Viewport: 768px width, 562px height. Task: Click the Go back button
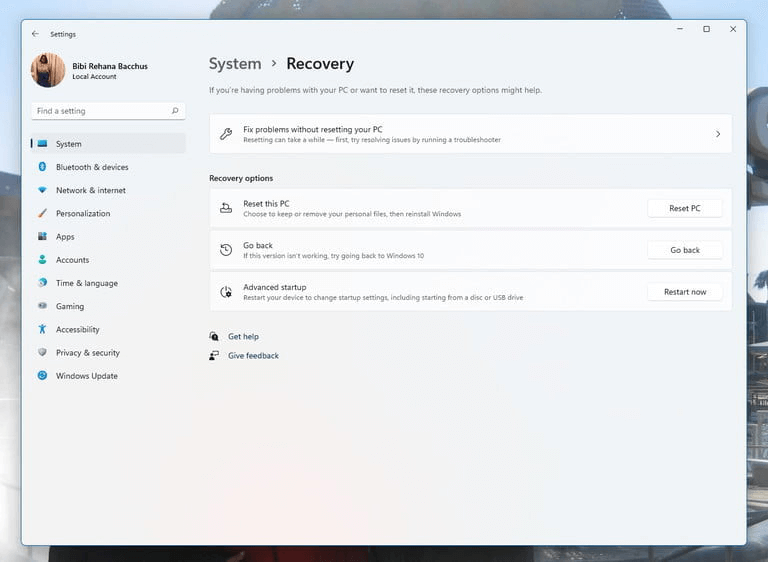tap(685, 250)
